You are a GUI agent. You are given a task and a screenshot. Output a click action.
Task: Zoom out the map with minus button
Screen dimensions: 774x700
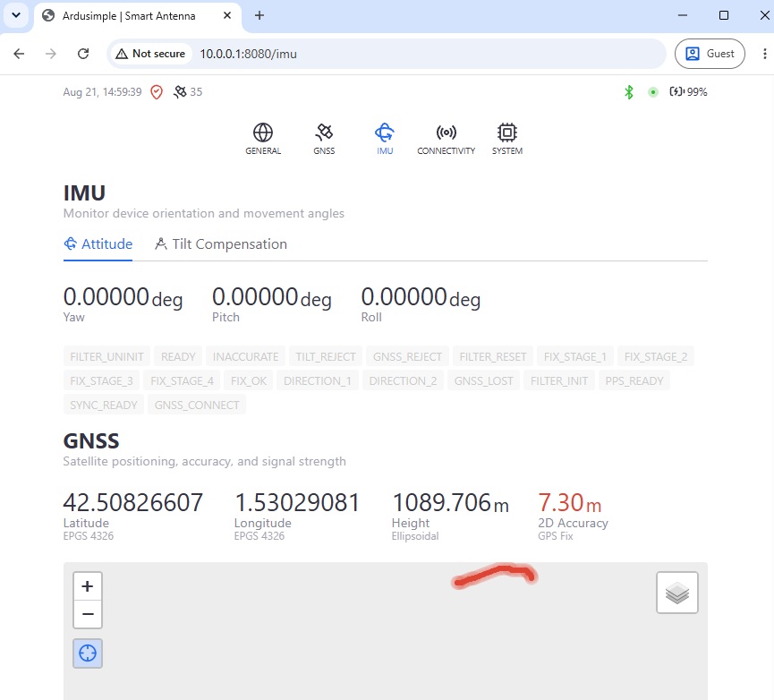pyautogui.click(x=88, y=614)
